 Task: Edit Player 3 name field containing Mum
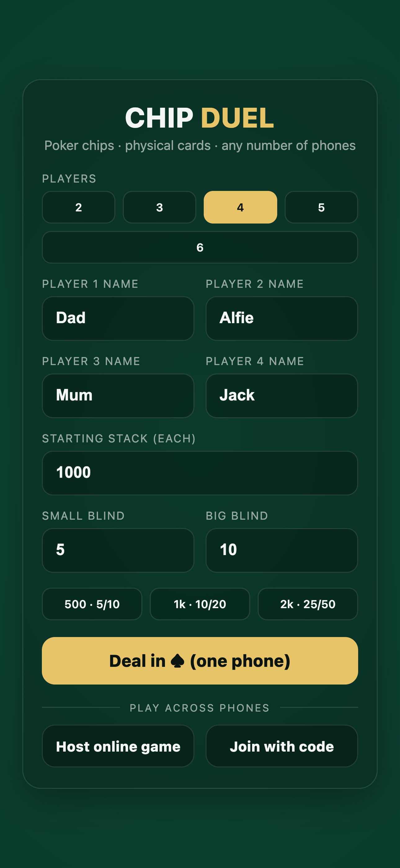[118, 396]
